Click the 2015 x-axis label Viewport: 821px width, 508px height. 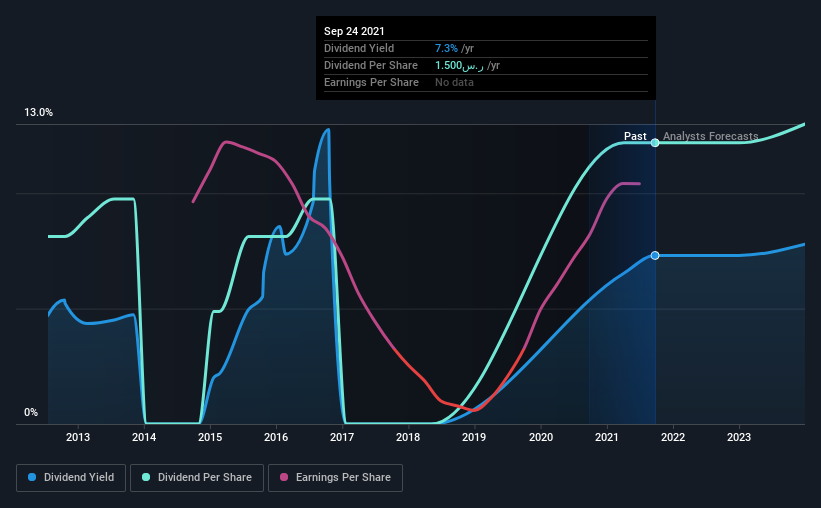coord(210,437)
